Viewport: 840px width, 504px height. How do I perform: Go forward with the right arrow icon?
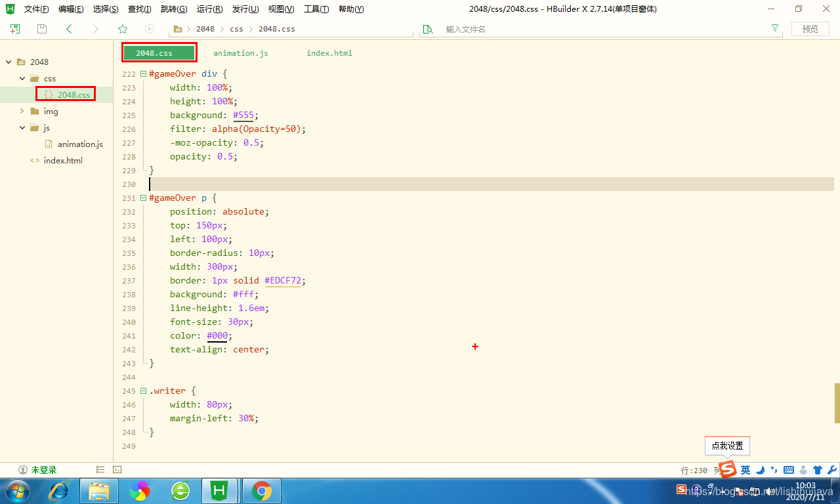pos(96,29)
